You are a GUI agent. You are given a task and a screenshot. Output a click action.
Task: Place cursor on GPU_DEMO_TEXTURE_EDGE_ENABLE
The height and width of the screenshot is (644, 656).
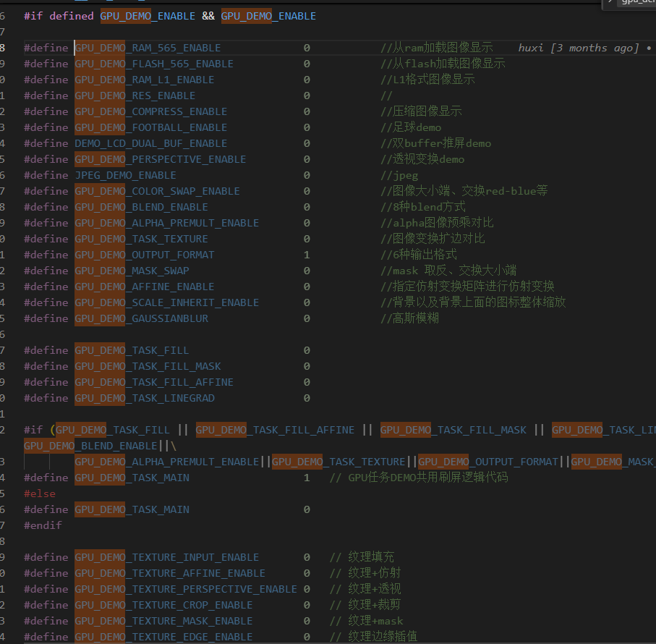[163, 637]
